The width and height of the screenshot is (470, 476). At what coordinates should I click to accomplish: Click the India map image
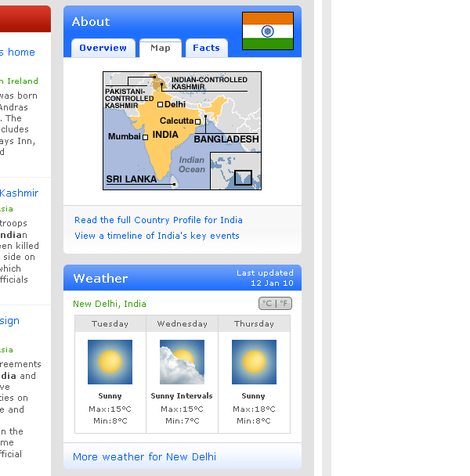click(182, 131)
